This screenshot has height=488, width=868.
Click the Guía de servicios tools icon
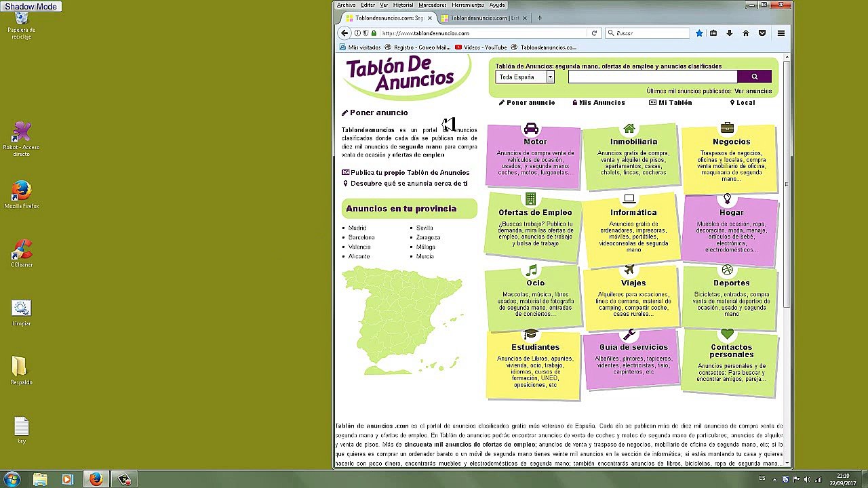tap(629, 334)
